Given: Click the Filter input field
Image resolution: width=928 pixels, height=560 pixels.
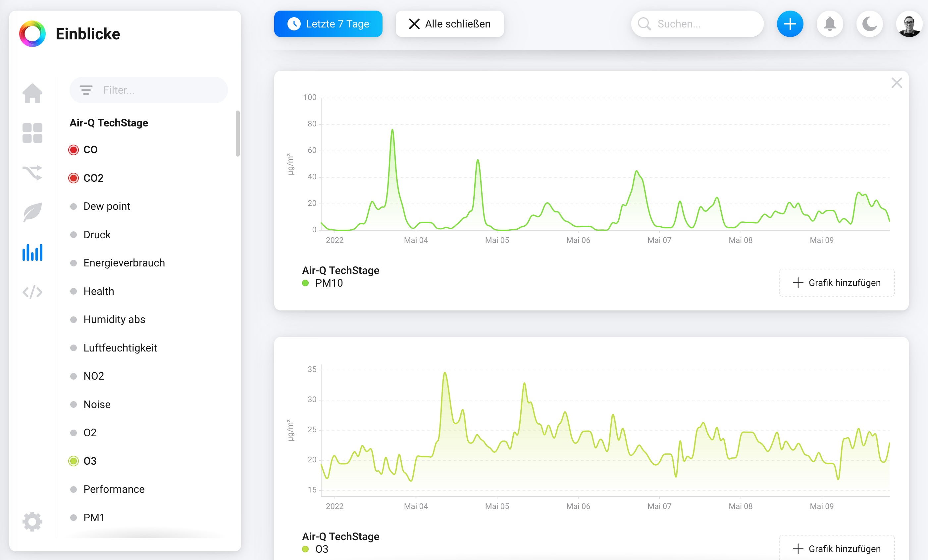Looking at the screenshot, I should click(x=158, y=90).
